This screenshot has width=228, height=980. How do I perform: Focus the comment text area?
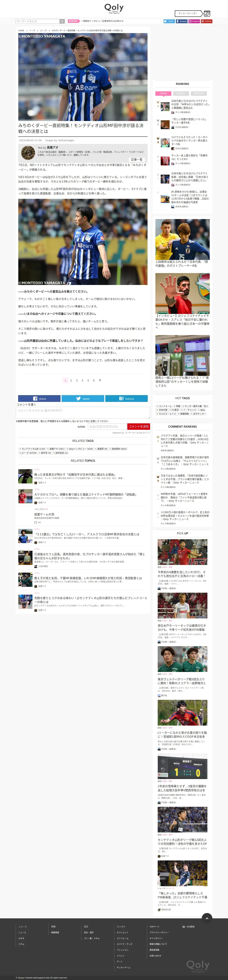[83, 412]
